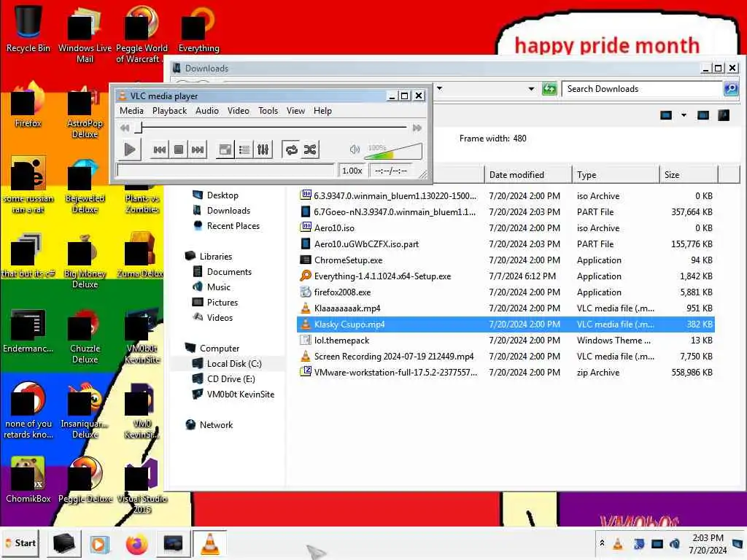
Task: Toggle the preview pane icon
Action: (x=703, y=115)
